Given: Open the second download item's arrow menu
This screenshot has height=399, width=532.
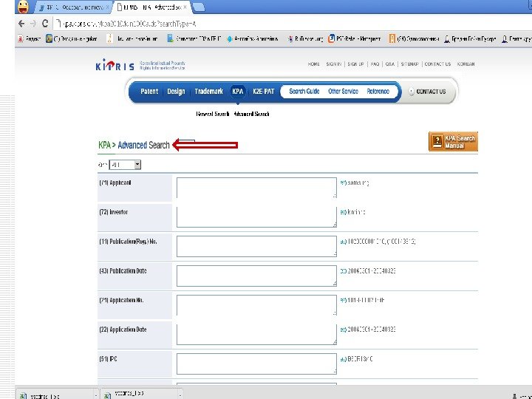Looking at the screenshot, I should pos(180,395).
